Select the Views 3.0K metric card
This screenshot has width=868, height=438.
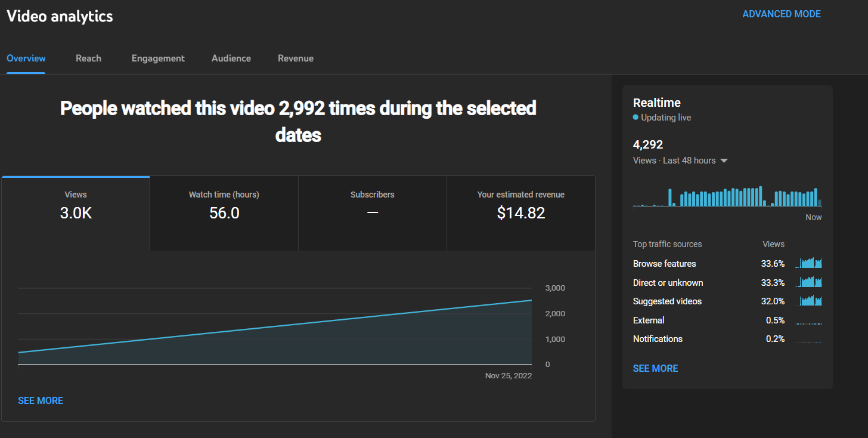pyautogui.click(x=76, y=214)
